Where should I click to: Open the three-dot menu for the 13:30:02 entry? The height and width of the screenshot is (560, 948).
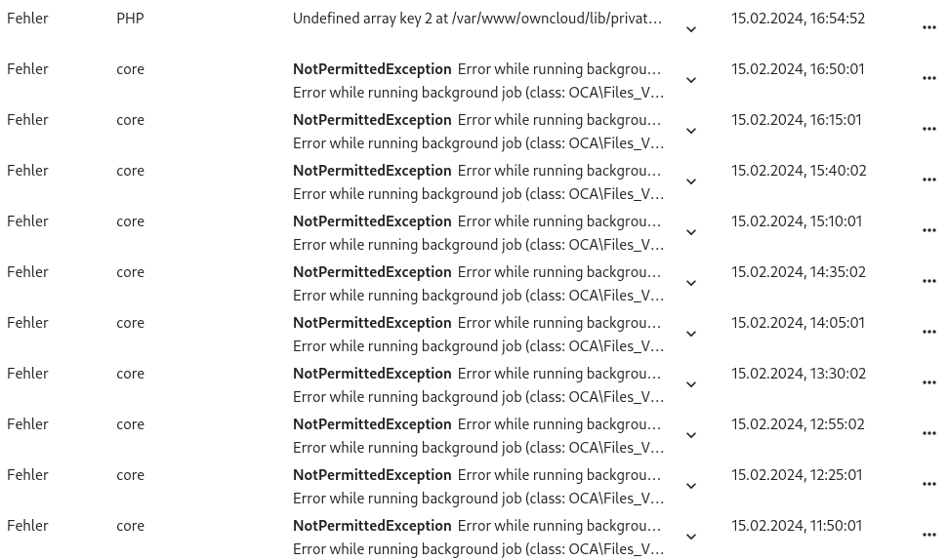[x=929, y=383]
